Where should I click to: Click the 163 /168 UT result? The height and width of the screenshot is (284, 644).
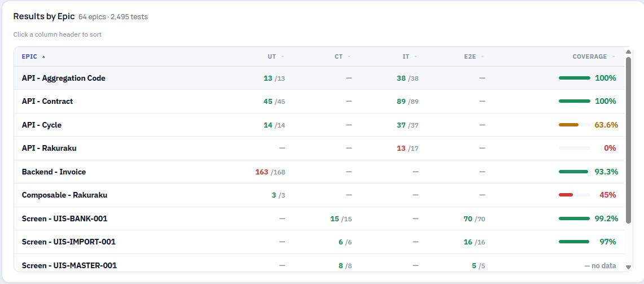(270, 172)
